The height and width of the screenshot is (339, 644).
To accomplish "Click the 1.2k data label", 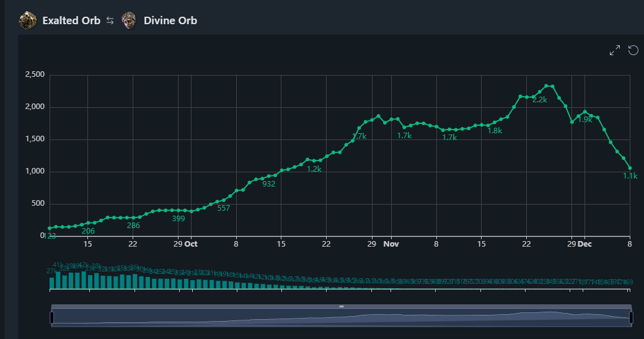I will click(x=314, y=169).
